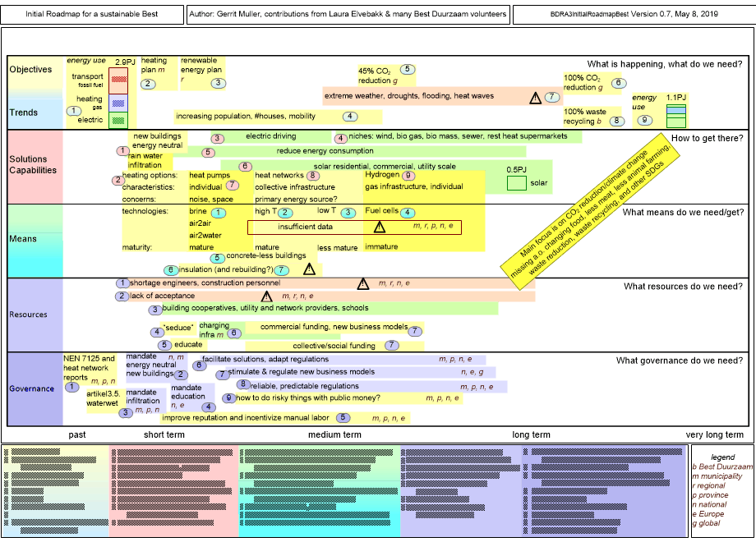This screenshot has height=542, width=756.
Task: Select circle 5 before reduce energy consumption
Action: click(x=208, y=152)
